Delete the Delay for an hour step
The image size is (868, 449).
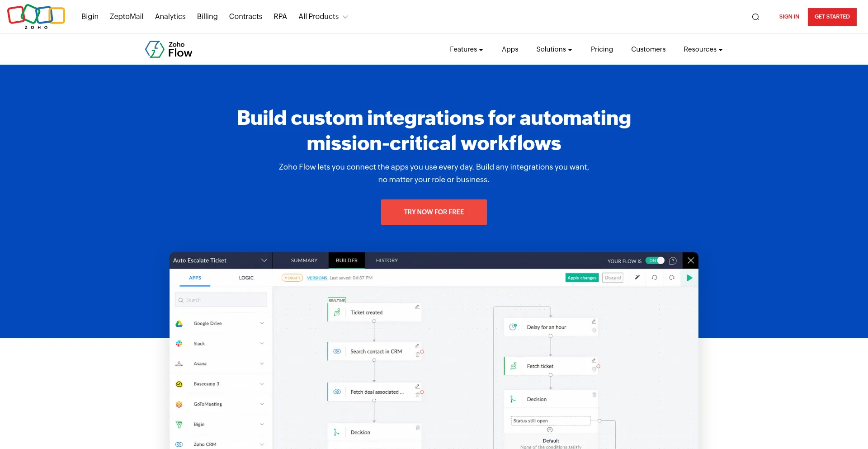pyautogui.click(x=594, y=331)
